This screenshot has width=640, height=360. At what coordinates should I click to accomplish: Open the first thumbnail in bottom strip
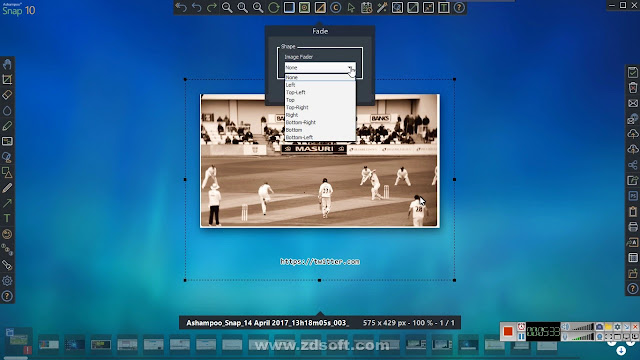(19, 341)
